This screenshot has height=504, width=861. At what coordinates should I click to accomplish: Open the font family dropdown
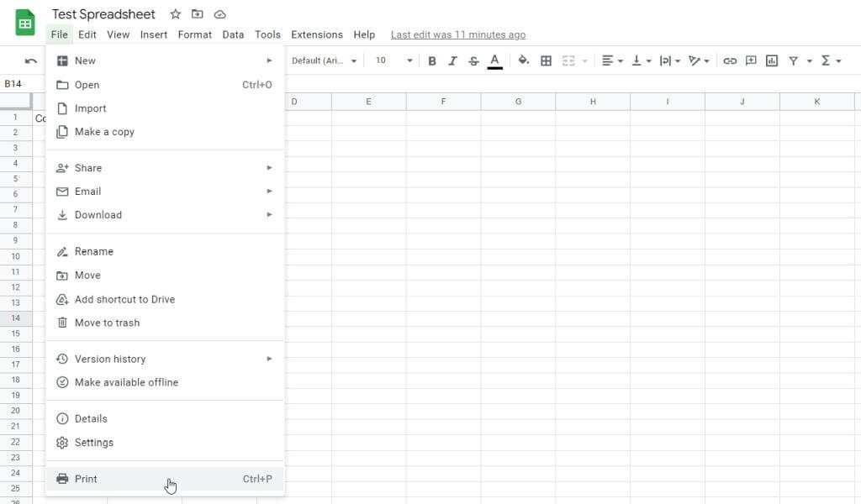tap(324, 60)
